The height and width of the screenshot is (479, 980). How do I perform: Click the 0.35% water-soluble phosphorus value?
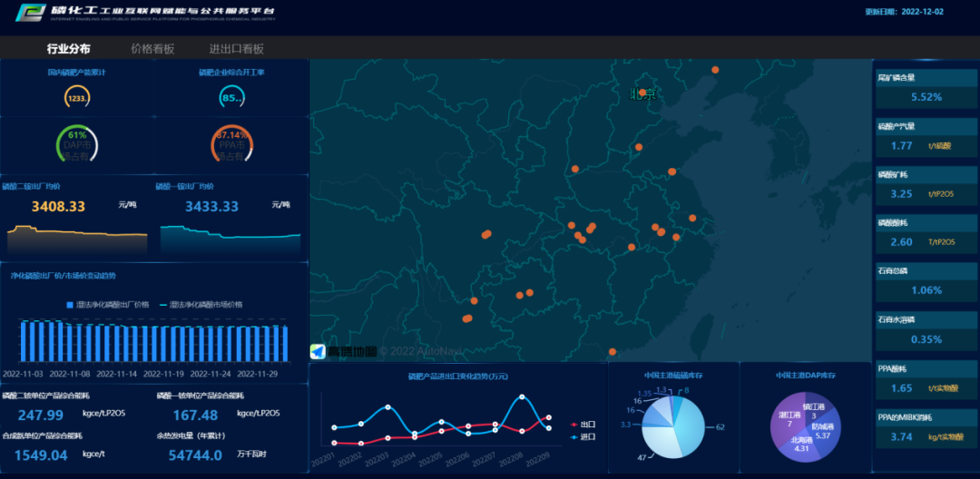(x=926, y=339)
